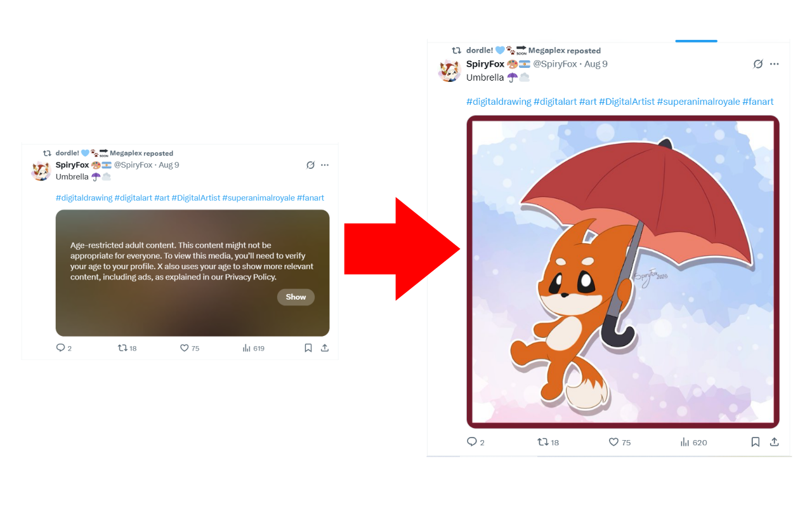The height and width of the screenshot is (508, 812).
Task: Repost the post with the fox umbrella artwork
Action: [x=543, y=442]
